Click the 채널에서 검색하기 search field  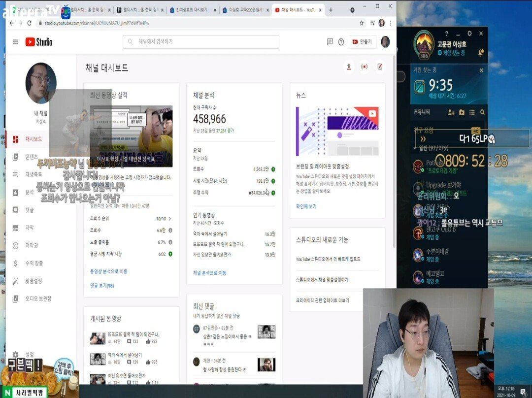tap(201, 42)
